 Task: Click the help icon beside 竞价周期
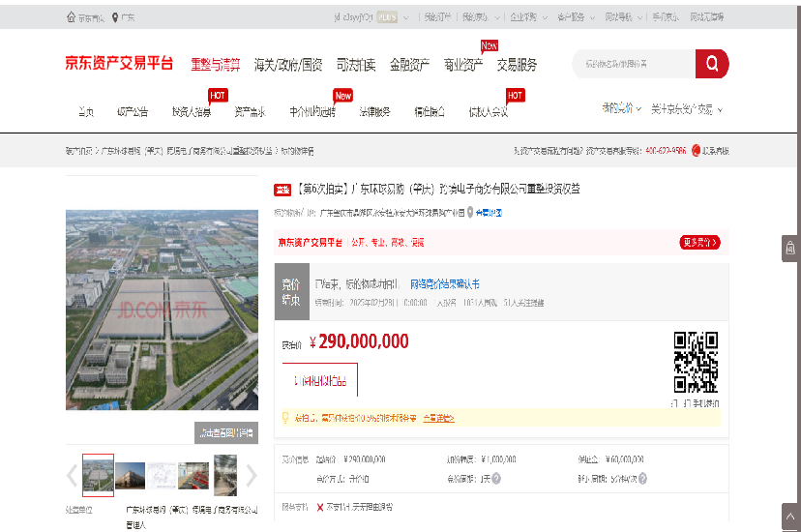[495, 479]
